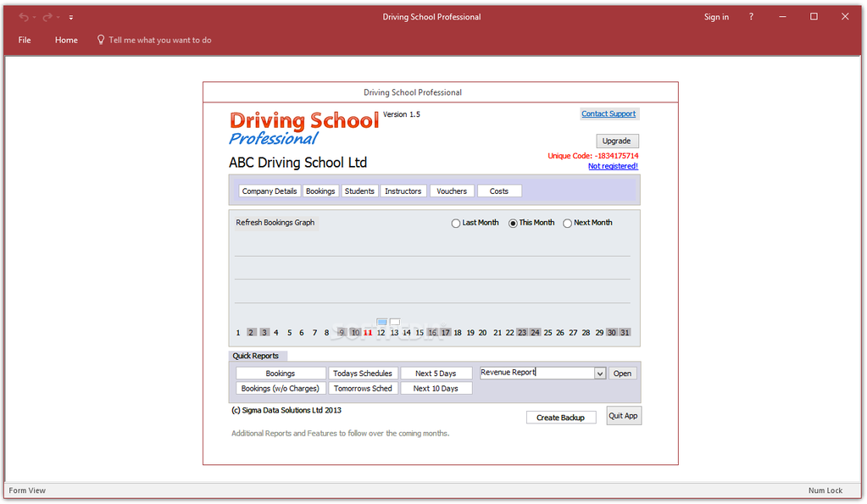Click the blue bar above day 12
This screenshot has height=504, width=867.
[x=381, y=322]
